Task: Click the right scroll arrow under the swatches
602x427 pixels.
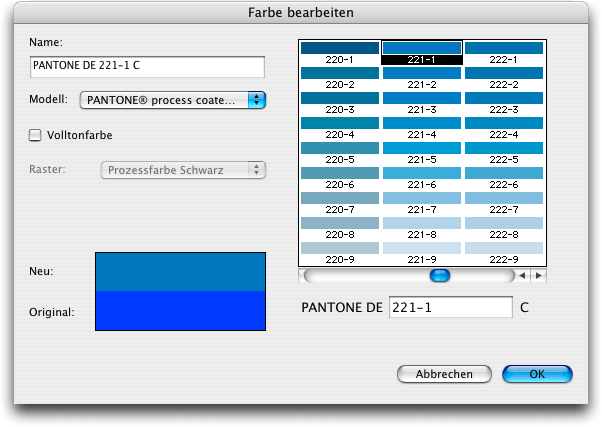Action: tap(539, 275)
